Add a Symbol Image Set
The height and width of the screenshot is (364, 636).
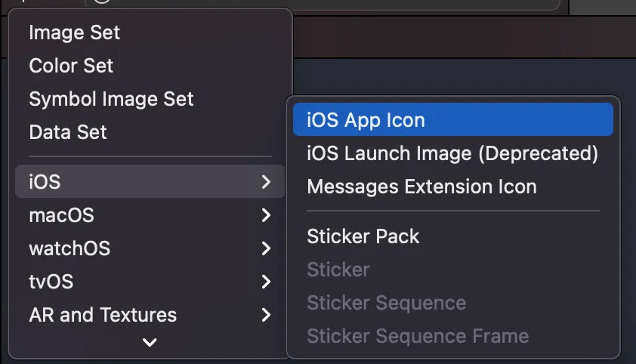tap(111, 99)
